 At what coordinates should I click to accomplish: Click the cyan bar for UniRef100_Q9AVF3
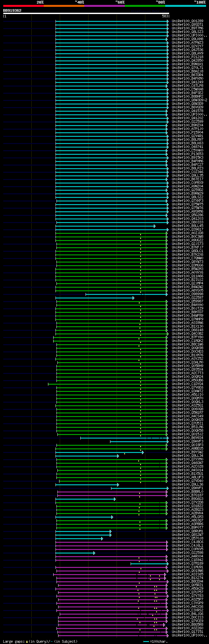click(139, 441)
